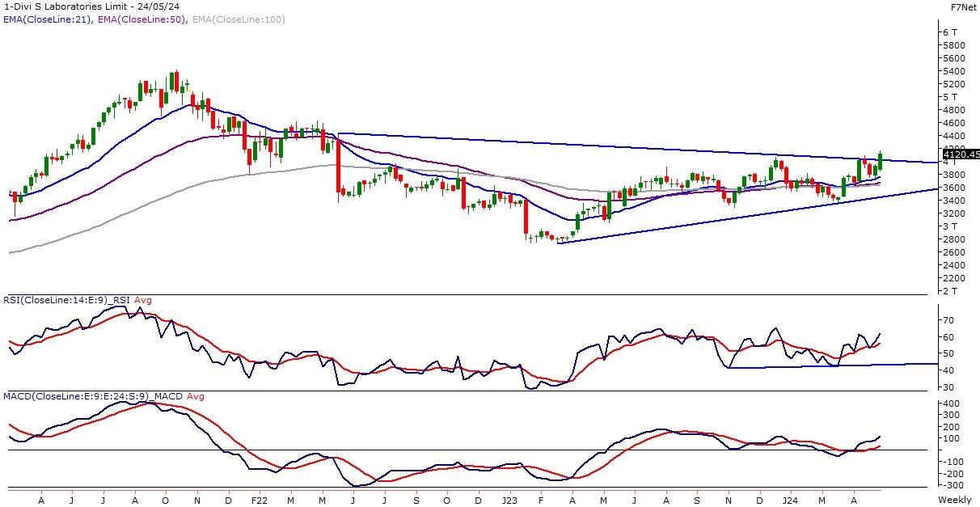The height and width of the screenshot is (507, 980).
Task: Click the '3600' price axis label
Action: pos(953,188)
